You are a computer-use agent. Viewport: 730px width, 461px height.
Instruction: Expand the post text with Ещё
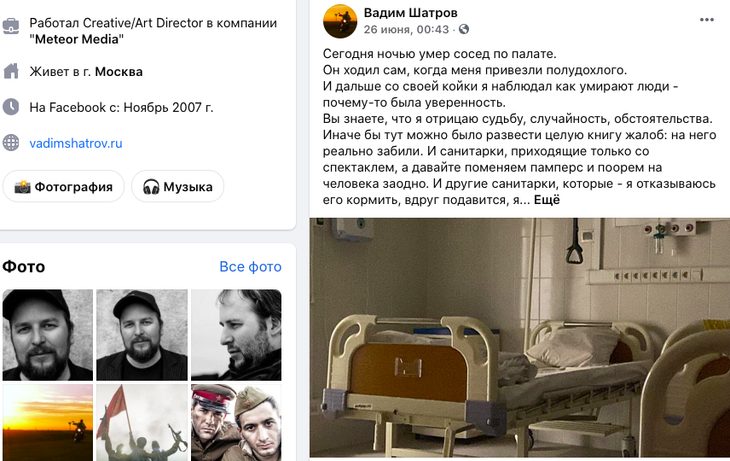[x=547, y=200]
